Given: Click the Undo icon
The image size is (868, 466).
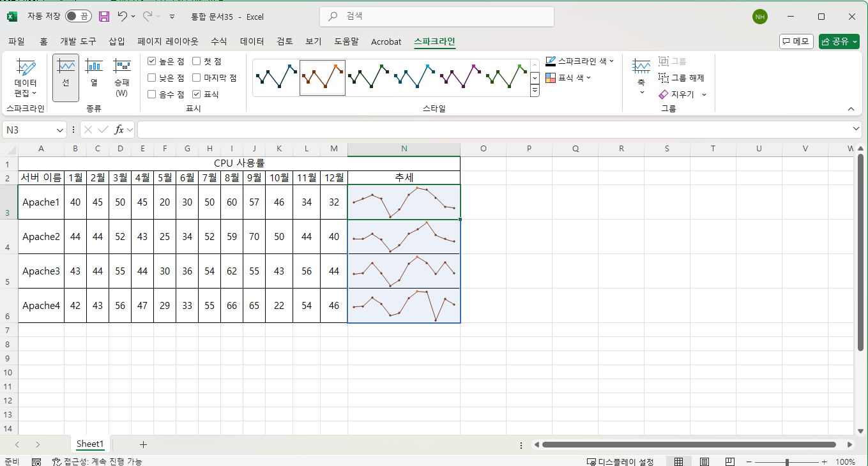Looking at the screenshot, I should point(122,17).
